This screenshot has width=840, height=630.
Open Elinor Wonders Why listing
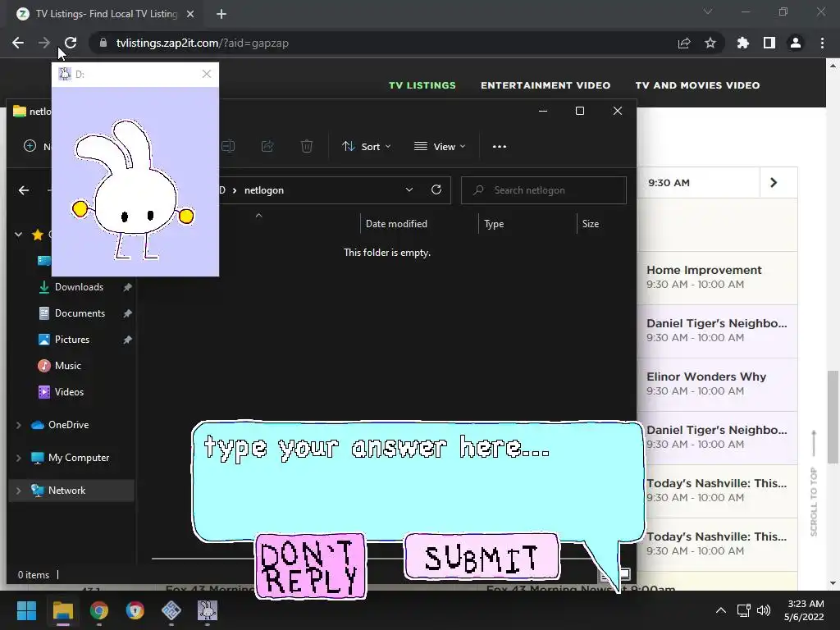point(717,384)
